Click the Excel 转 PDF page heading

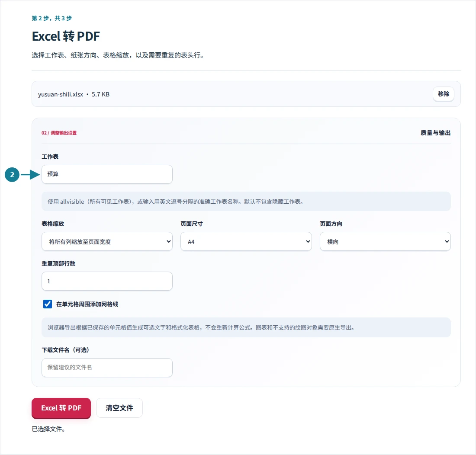point(66,36)
